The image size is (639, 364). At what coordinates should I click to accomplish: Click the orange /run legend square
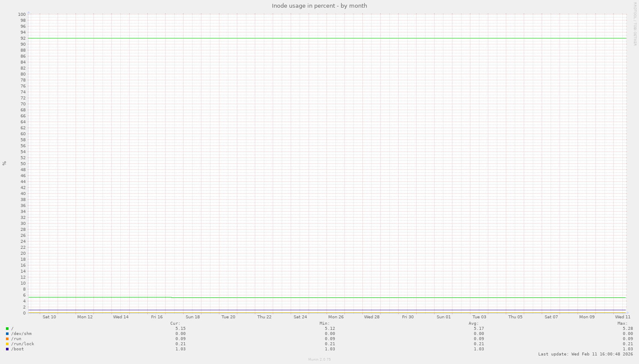pyautogui.click(x=7, y=338)
